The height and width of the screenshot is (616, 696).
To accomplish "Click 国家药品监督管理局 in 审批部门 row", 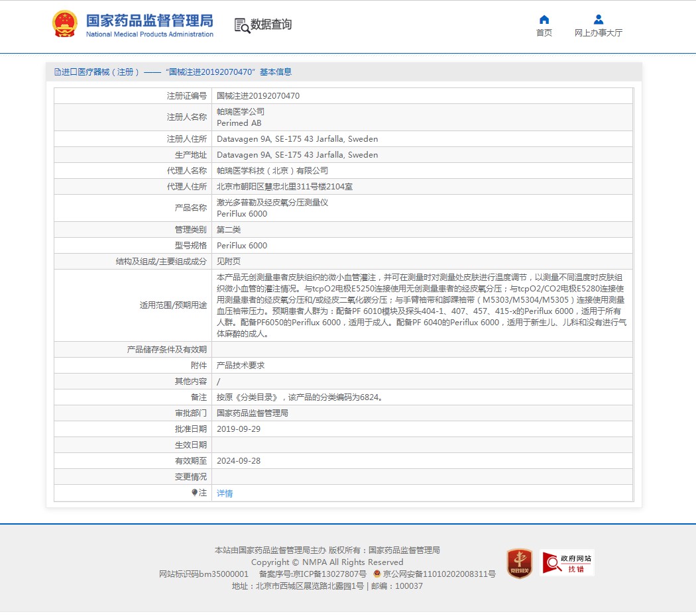I will click(x=252, y=413).
